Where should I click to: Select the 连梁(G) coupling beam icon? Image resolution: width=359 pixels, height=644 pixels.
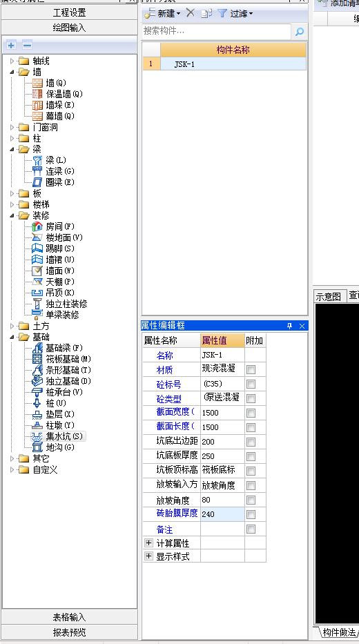(x=37, y=171)
